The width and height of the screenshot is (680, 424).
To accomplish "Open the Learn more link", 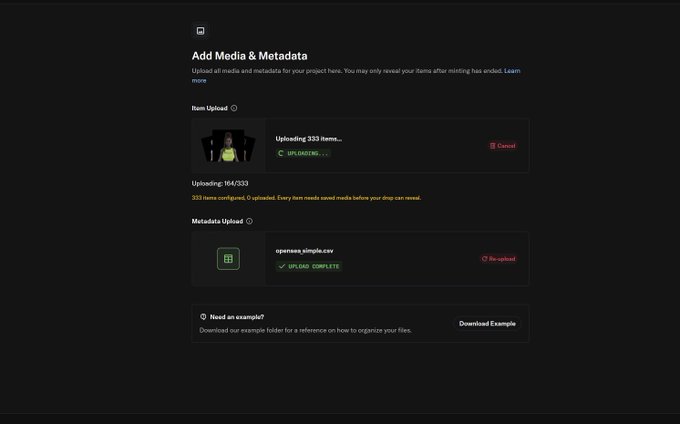I will [512, 71].
